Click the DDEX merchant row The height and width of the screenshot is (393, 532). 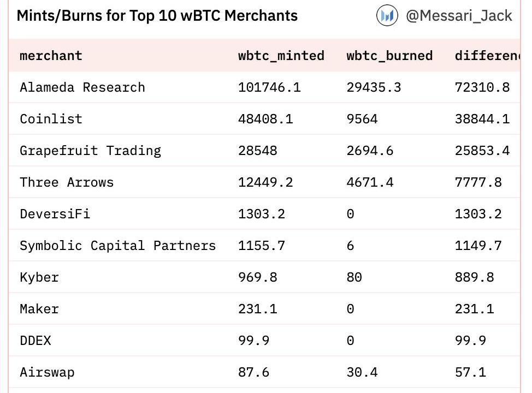(x=36, y=341)
